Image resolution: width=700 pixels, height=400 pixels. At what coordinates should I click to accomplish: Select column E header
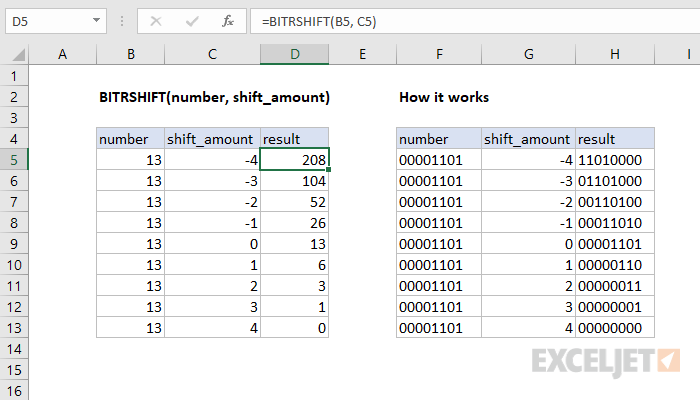click(x=362, y=54)
